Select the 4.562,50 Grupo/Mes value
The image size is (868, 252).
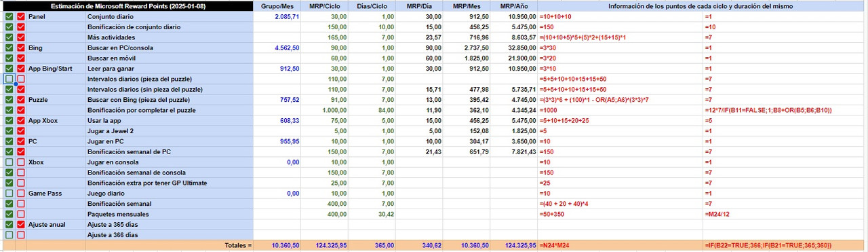click(x=277, y=48)
